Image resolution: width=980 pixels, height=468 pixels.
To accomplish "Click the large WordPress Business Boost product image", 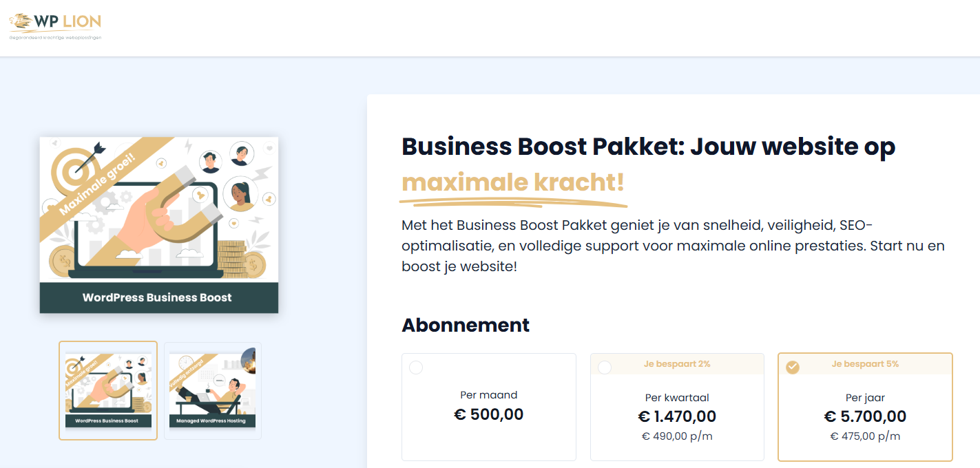I will point(159,224).
